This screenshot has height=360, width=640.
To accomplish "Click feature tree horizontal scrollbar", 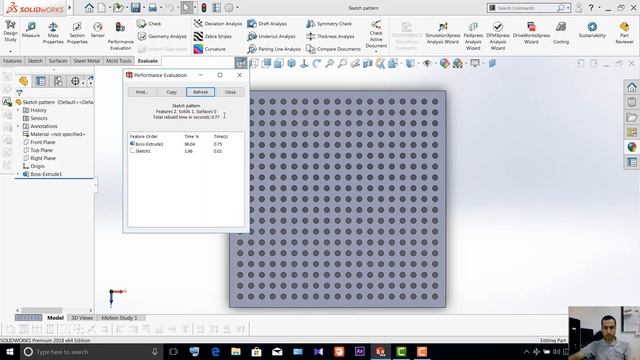I will coord(42,310).
